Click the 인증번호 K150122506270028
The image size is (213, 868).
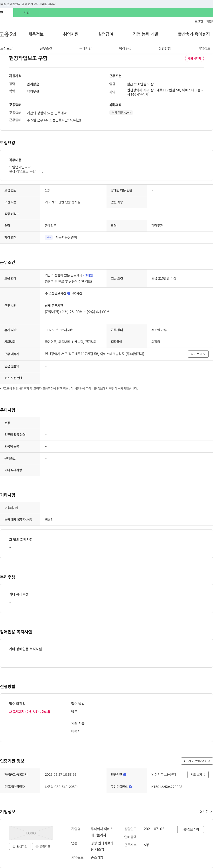click(x=167, y=787)
